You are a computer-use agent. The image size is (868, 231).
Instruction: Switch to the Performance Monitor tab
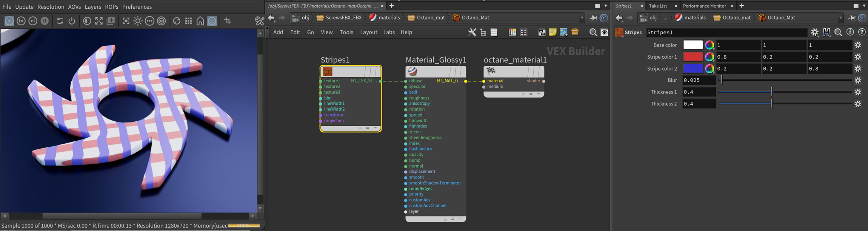click(x=704, y=6)
